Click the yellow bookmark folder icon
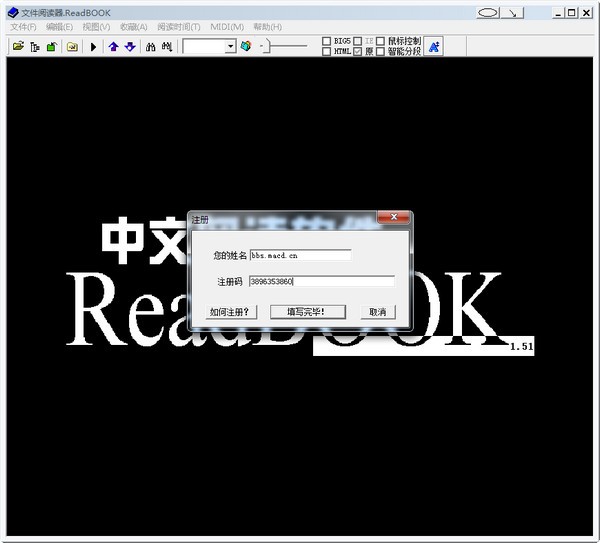The image size is (600, 543). point(72,47)
